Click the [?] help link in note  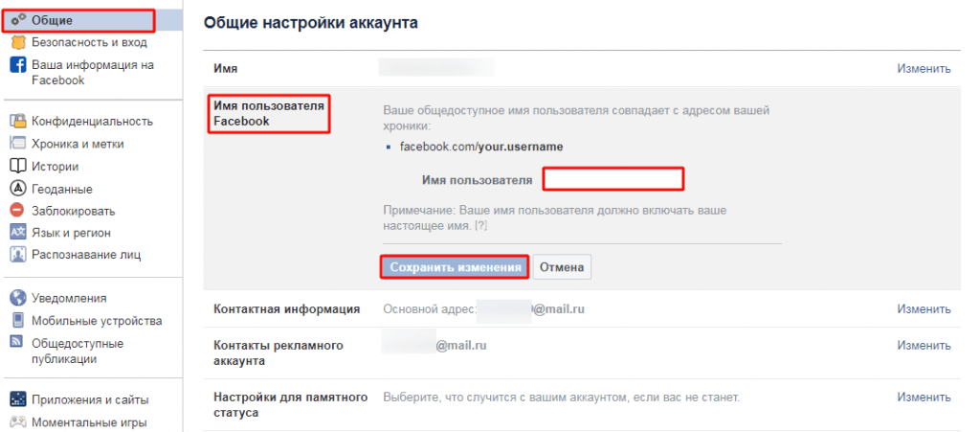tap(480, 227)
